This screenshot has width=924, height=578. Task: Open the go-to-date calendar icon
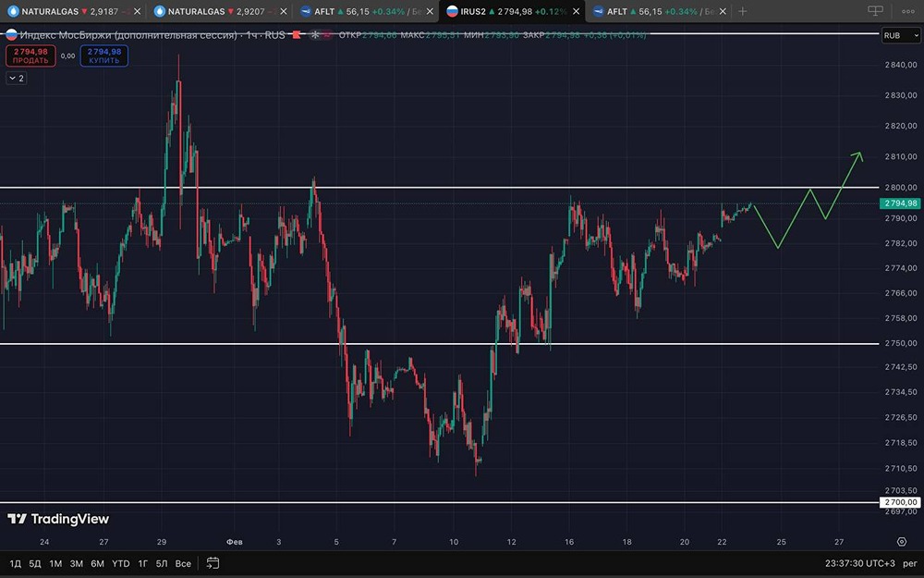coord(213,563)
